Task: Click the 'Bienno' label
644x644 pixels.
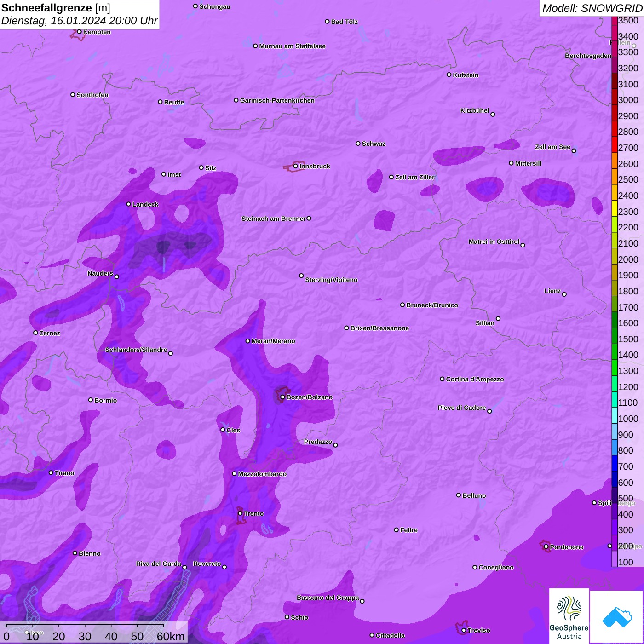Action: coord(89,553)
